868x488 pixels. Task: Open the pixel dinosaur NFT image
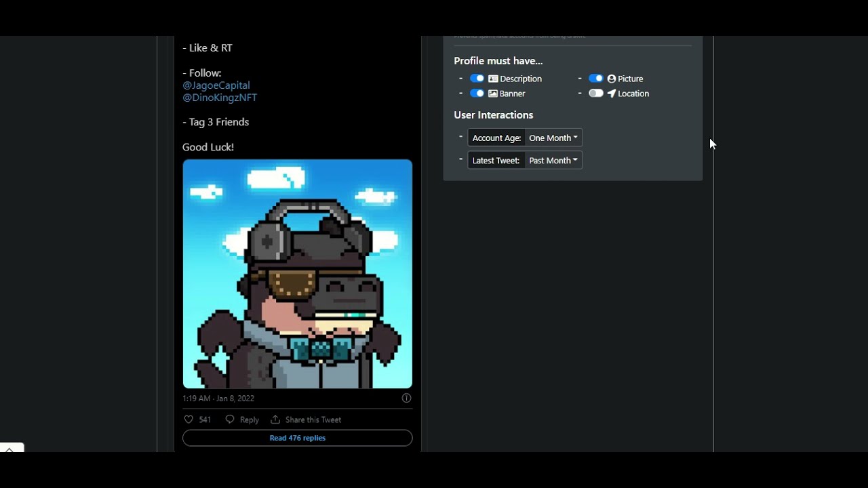(x=297, y=274)
